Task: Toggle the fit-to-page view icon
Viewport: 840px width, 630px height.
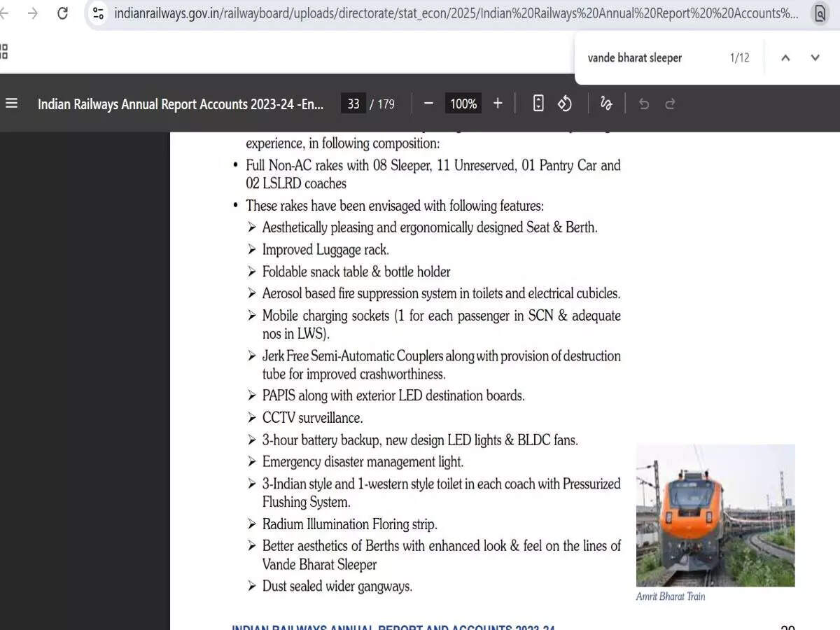Action: coord(538,103)
